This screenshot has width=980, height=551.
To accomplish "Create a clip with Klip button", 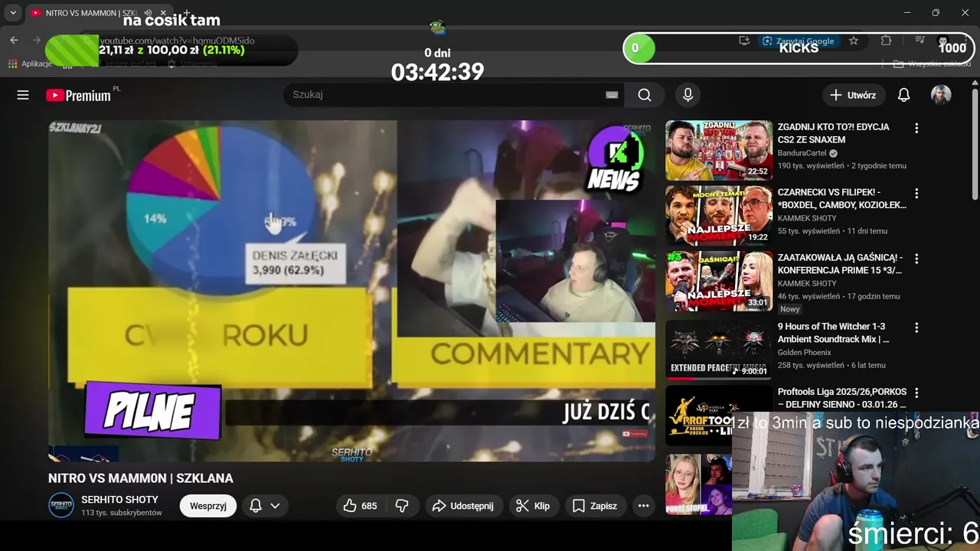I will point(533,506).
